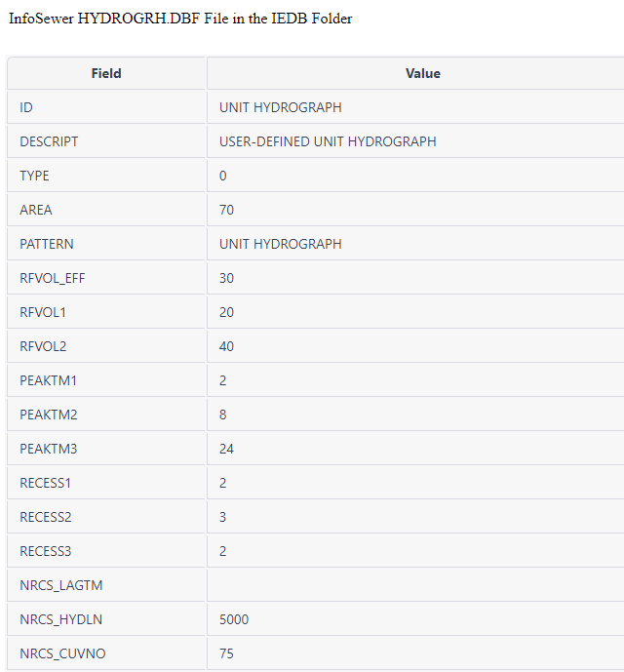Viewport: 624px width, 672px height.
Task: Click the PEAKTM3 value of 24
Action: [x=227, y=449]
